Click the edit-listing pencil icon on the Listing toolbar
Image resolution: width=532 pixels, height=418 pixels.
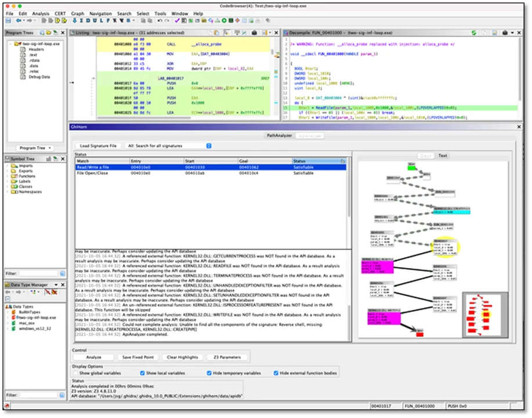[243, 32]
